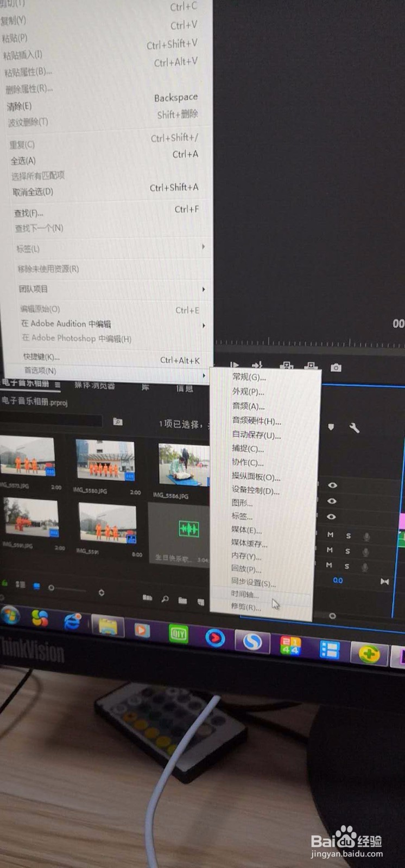Expand the 团队项目 submenu arrow
This screenshot has width=405, height=868.
pyautogui.click(x=204, y=290)
